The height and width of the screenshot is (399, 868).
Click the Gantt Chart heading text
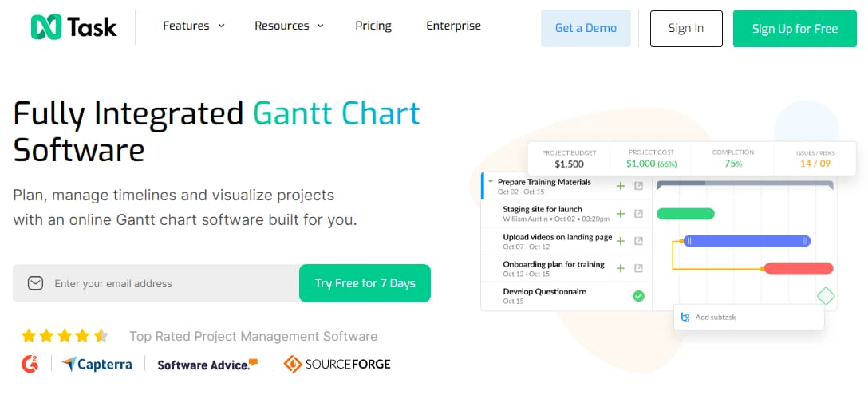pyautogui.click(x=337, y=113)
